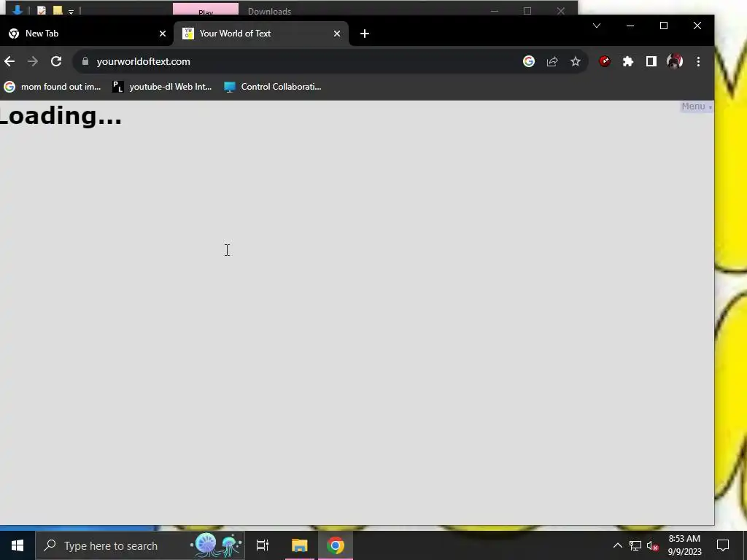Open the Google icon in address bar
Image resolution: width=747 pixels, height=560 pixels.
(529, 61)
